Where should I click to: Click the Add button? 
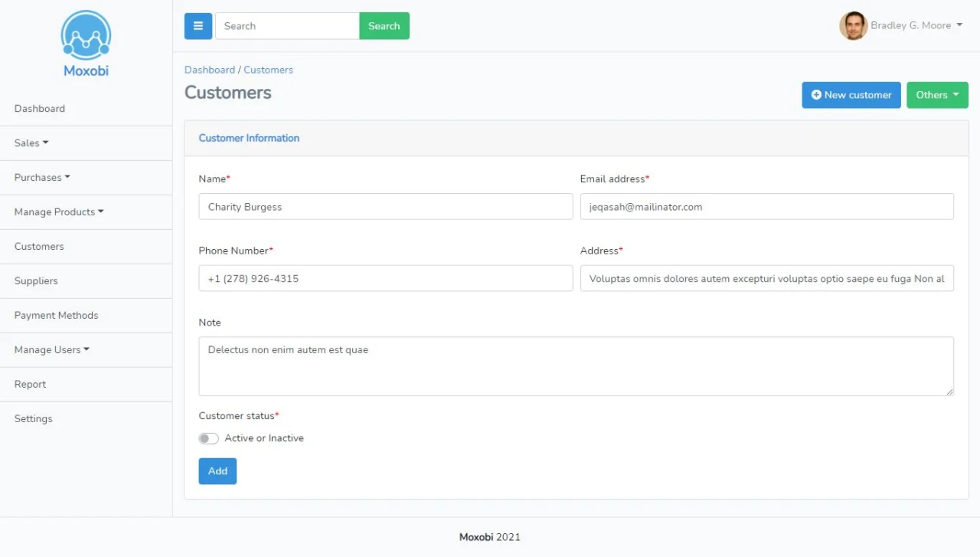217,471
